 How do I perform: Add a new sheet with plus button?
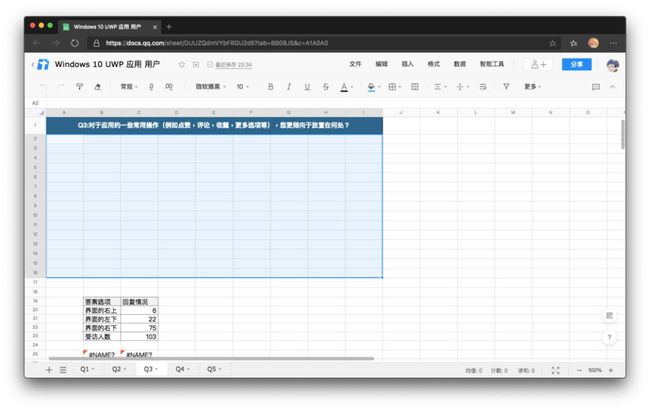[x=49, y=370]
